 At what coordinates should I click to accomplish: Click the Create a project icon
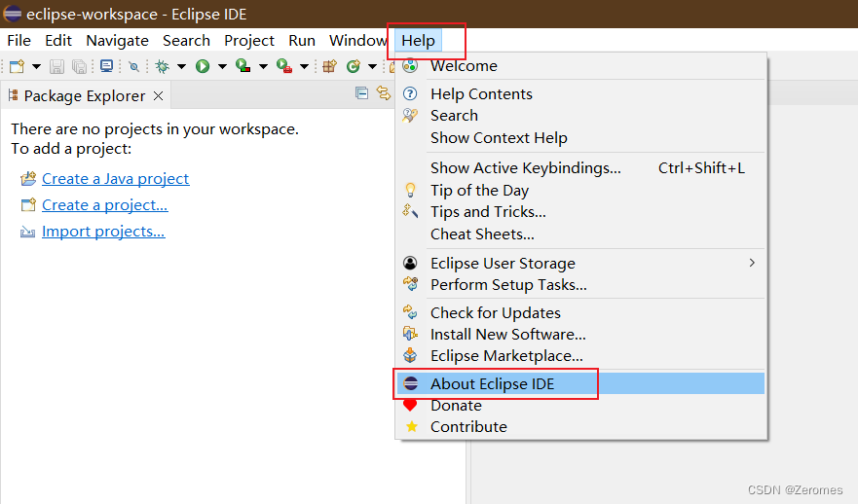click(28, 205)
